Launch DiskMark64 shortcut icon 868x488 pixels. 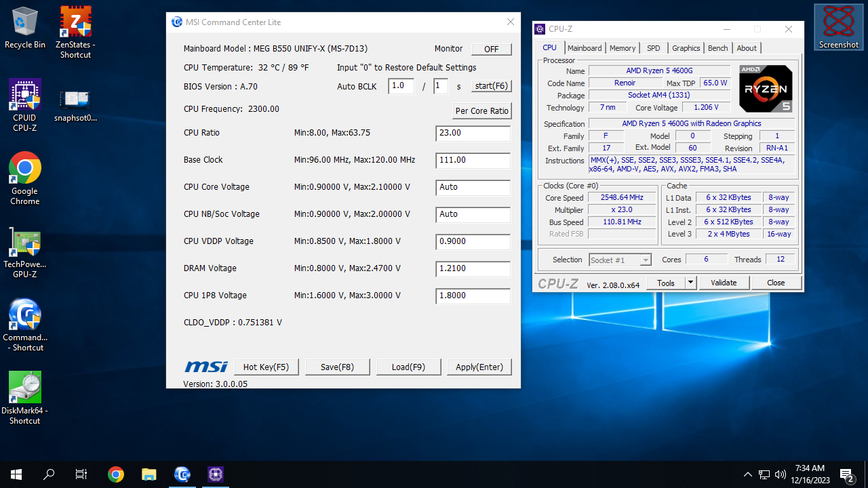(x=25, y=398)
